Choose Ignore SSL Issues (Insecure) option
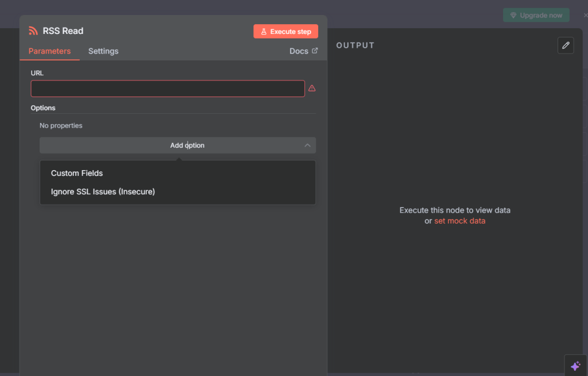This screenshot has width=588, height=376. click(103, 191)
